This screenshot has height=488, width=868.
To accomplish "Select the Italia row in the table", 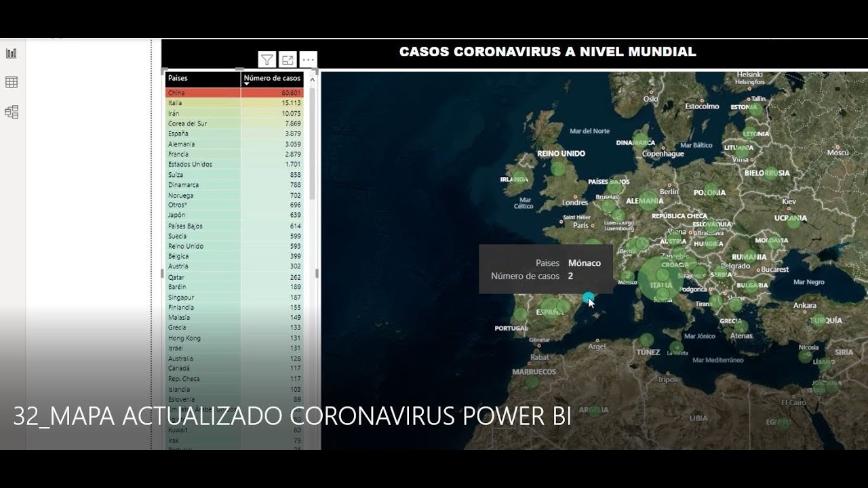I will [235, 103].
